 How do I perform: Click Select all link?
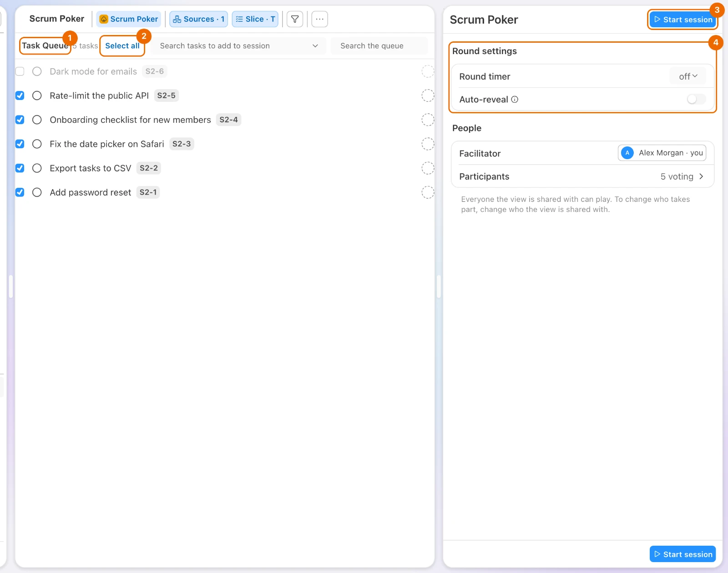(122, 46)
